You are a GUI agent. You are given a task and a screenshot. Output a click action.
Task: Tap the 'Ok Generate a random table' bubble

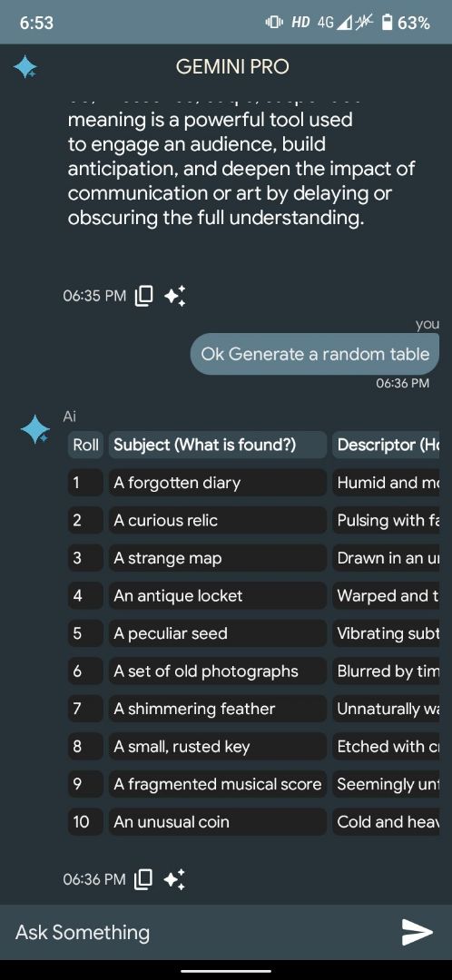pos(315,354)
